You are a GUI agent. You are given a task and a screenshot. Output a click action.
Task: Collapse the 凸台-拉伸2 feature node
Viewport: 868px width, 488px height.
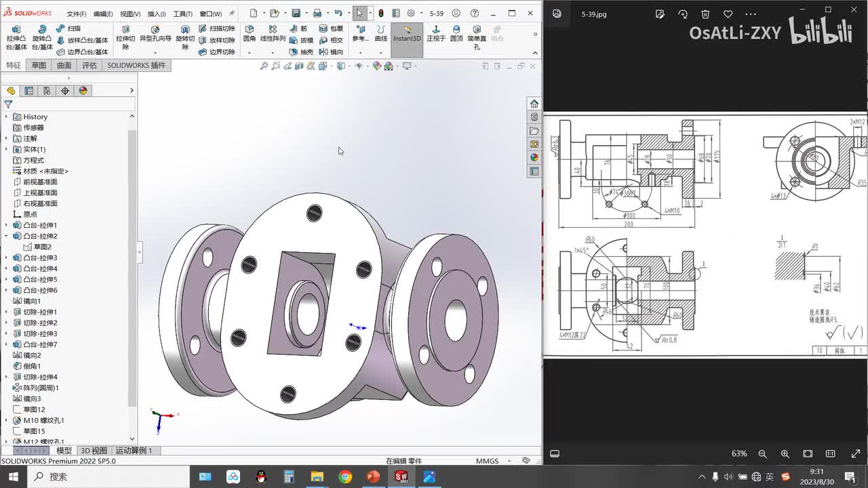(7, 236)
